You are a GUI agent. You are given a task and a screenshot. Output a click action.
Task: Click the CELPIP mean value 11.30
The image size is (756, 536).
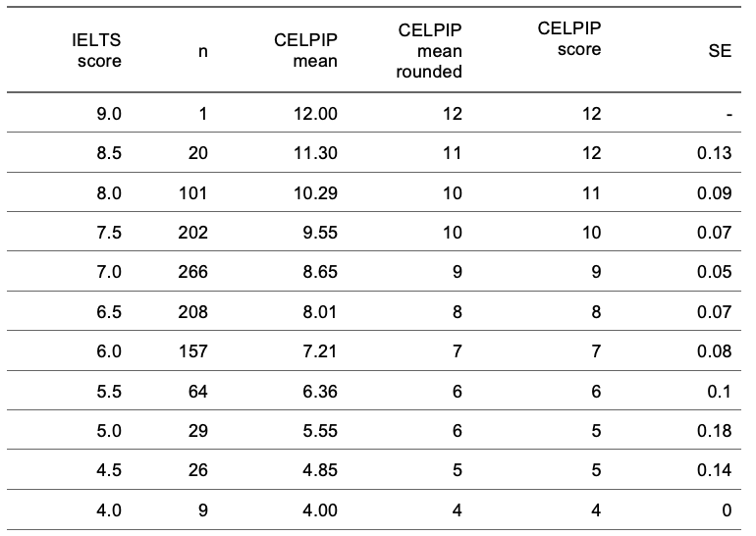click(315, 153)
